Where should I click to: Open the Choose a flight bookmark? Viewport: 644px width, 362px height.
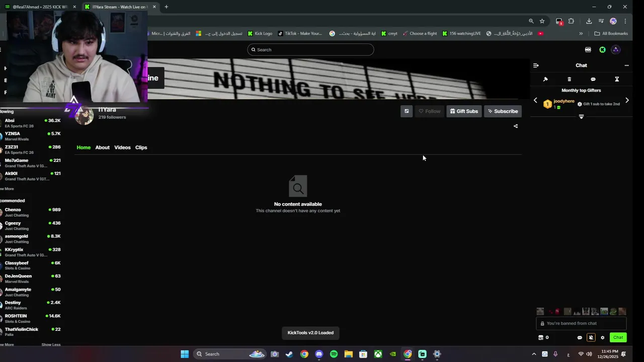420,34
